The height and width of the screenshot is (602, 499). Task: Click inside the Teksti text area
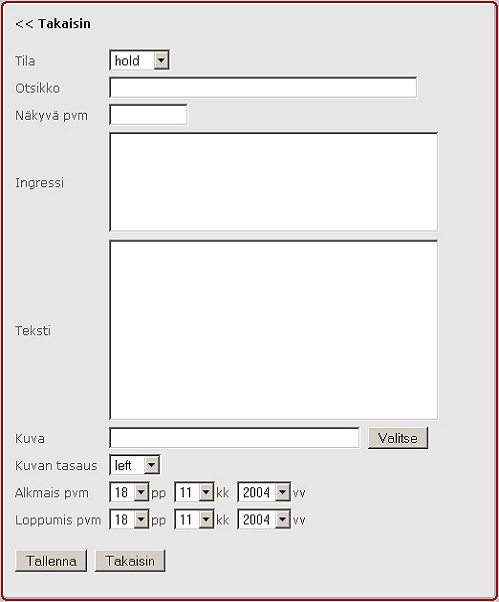[274, 330]
